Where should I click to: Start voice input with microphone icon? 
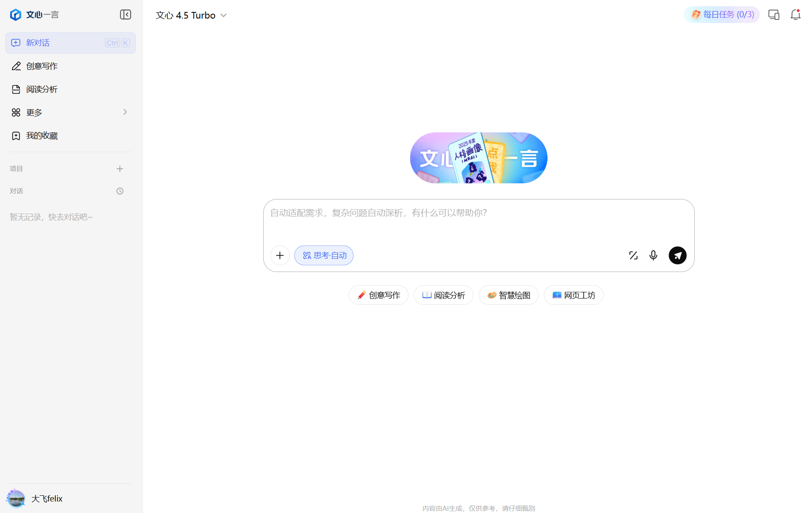click(x=653, y=255)
